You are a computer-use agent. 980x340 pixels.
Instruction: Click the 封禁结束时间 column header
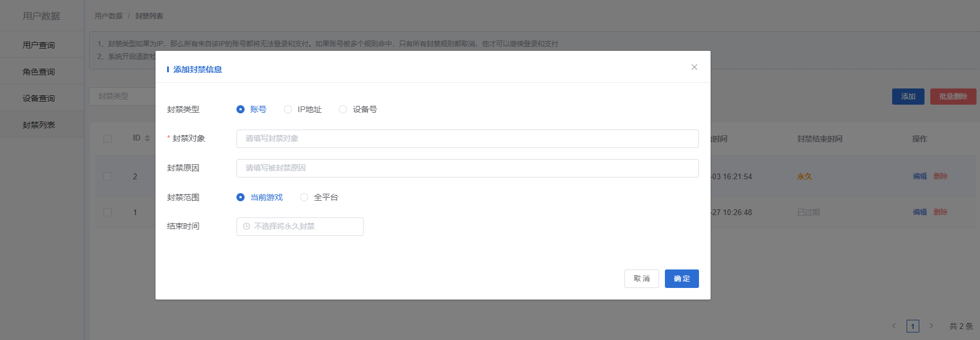[x=820, y=139]
